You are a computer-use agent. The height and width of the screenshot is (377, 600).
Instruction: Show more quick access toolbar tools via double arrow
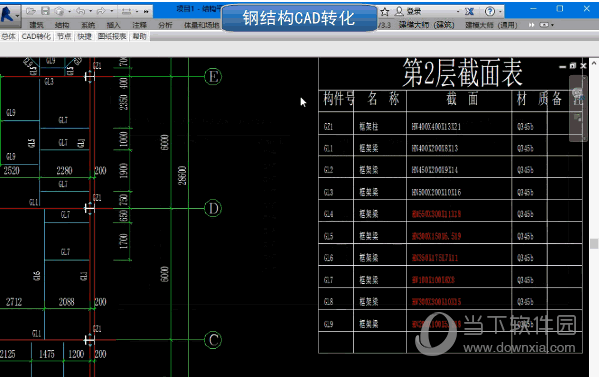pos(146,11)
